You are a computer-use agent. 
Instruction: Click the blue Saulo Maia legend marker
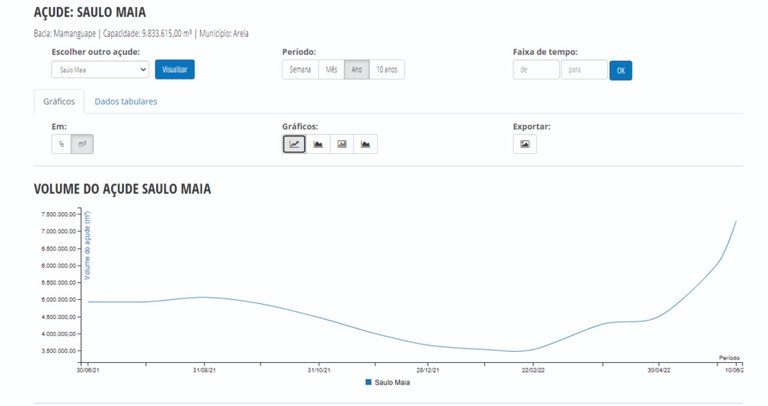point(368,382)
